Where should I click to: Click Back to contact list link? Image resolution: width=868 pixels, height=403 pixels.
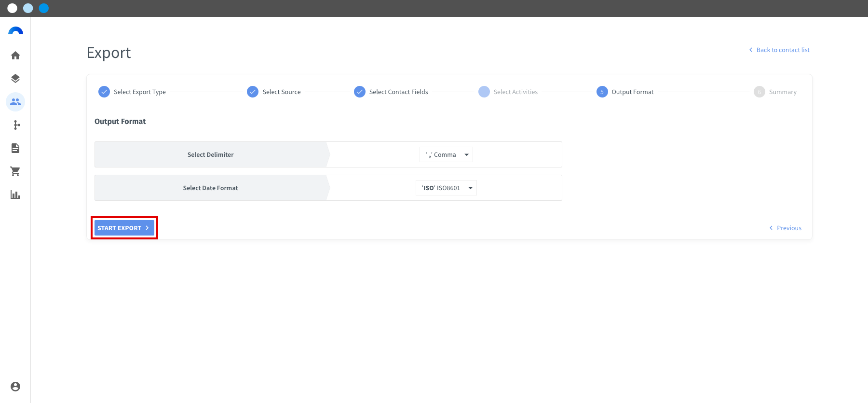779,50
